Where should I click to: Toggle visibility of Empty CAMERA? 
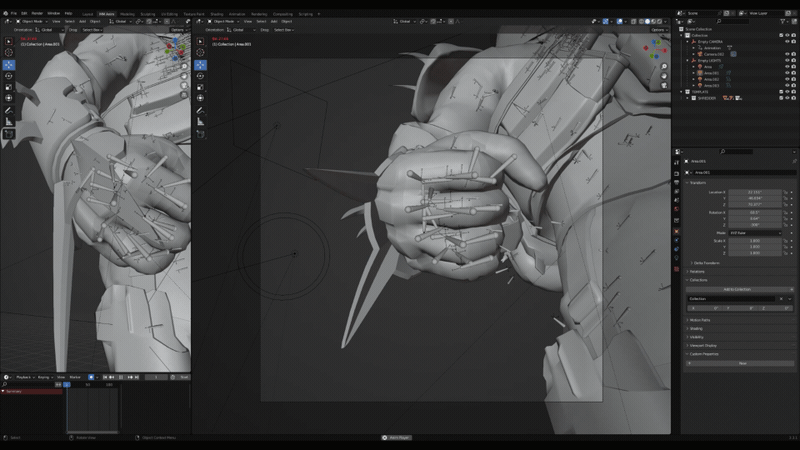point(787,42)
